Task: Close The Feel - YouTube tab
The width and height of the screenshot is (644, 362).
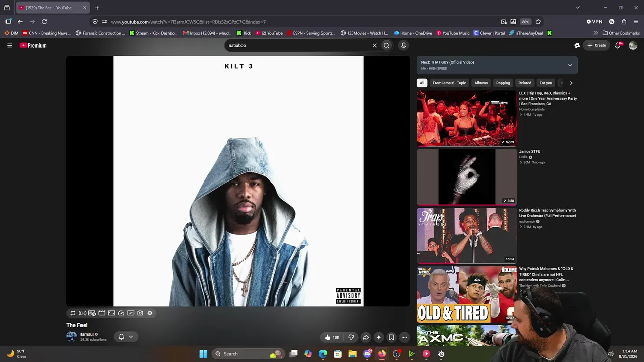Action: tap(85, 8)
